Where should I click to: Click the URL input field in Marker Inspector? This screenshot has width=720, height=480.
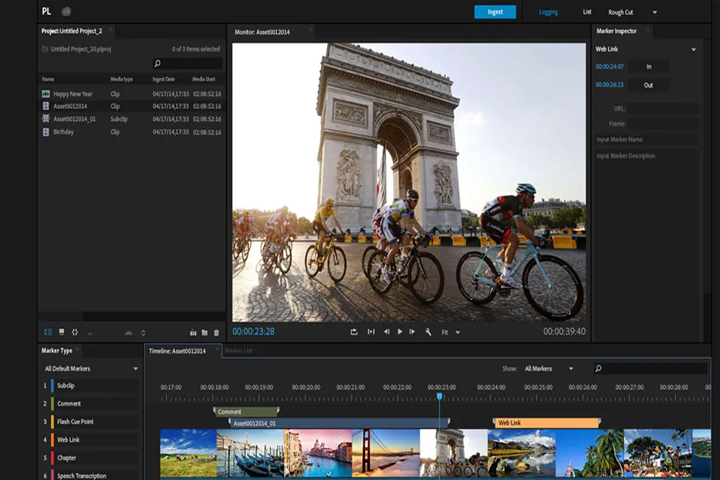pos(664,108)
